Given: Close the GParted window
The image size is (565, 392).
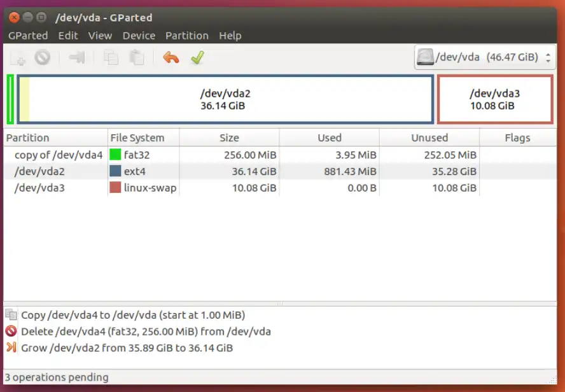Looking at the screenshot, I should (14, 17).
